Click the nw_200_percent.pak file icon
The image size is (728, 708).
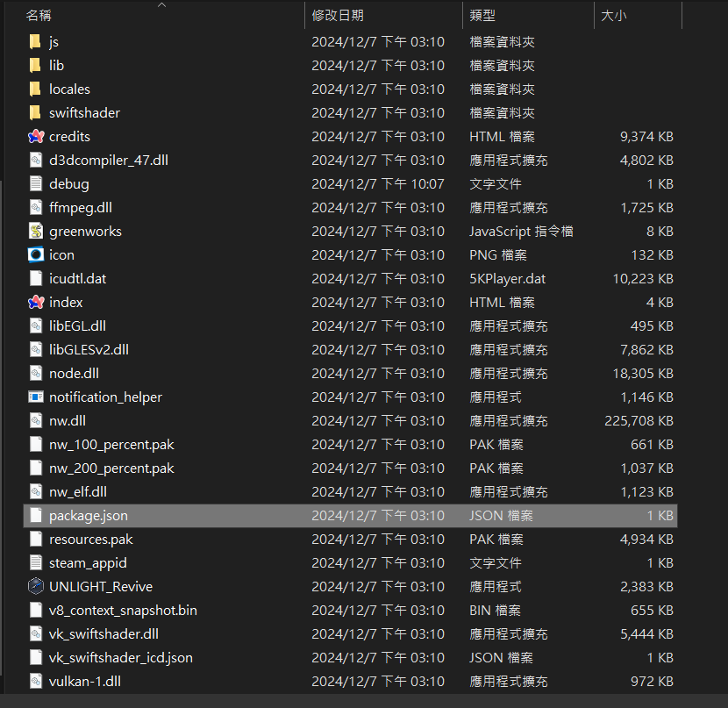[x=36, y=468]
